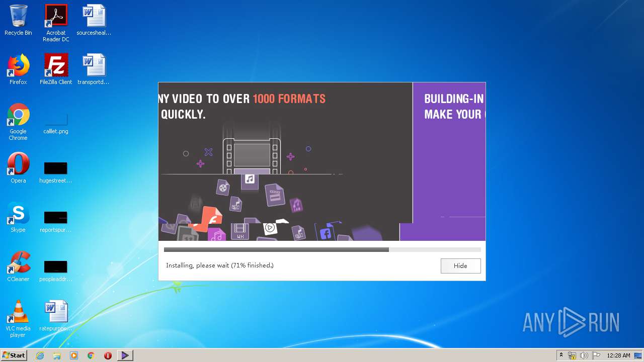Switch to installer taskbar button
Screen dimensions: 644x362
125,355
